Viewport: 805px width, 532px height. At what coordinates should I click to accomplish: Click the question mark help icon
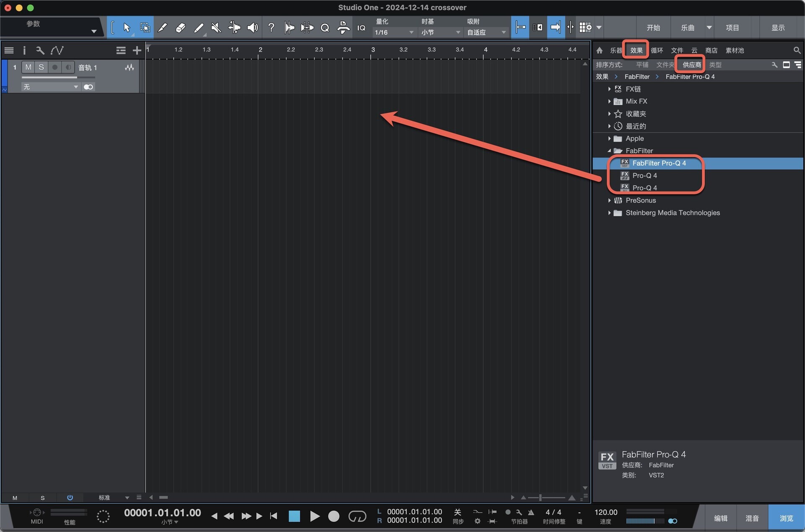click(x=271, y=28)
